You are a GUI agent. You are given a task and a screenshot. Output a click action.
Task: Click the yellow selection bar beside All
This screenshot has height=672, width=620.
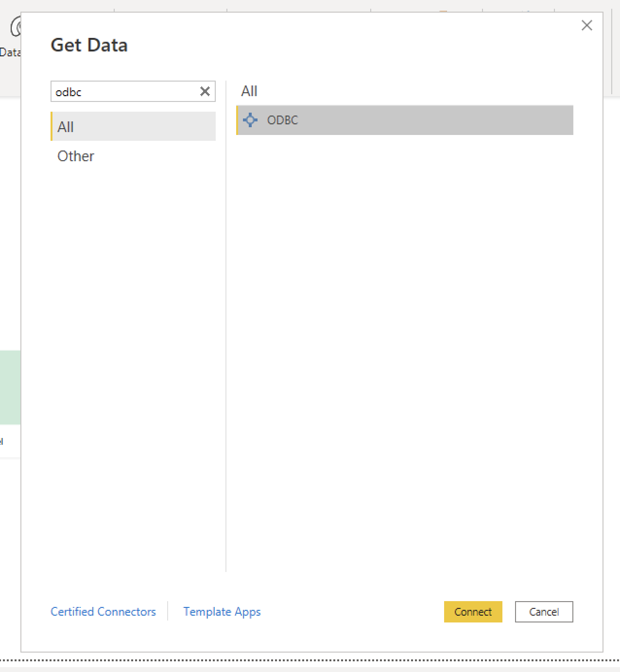[x=52, y=127]
